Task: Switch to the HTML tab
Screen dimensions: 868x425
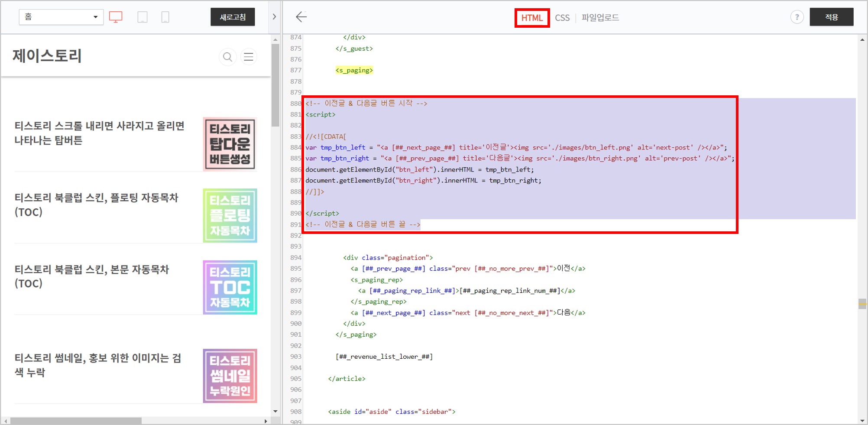Action: 532,18
